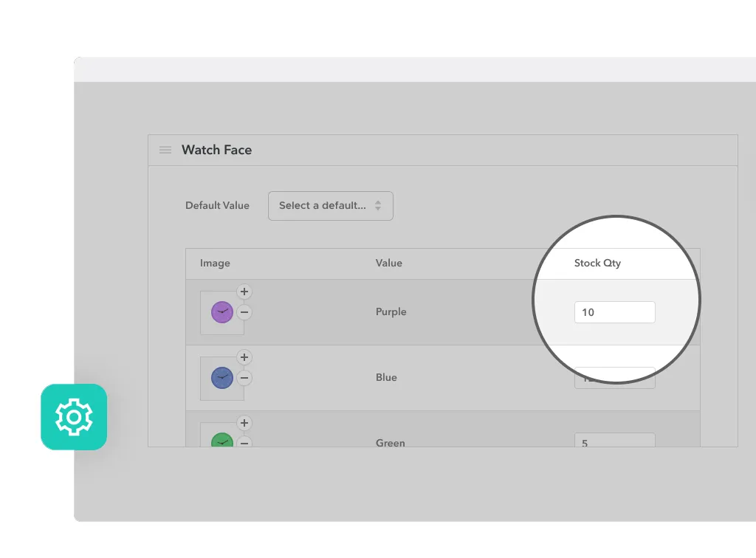Add image for Green with plus icon
This screenshot has height=558, width=756.
click(244, 423)
